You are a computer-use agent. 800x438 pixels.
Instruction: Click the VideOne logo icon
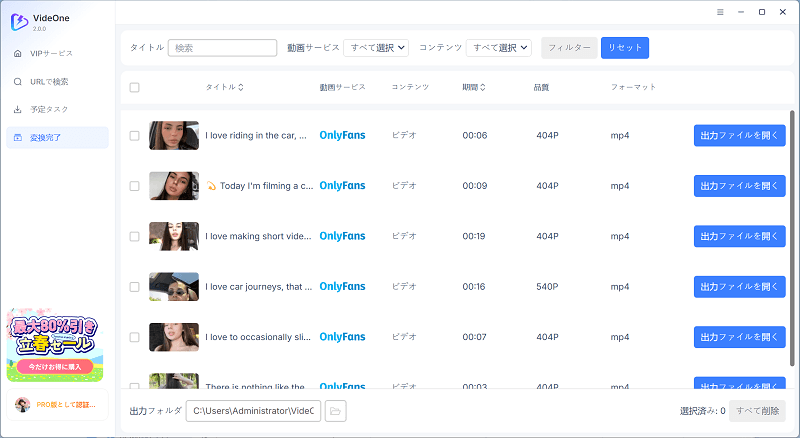19,22
